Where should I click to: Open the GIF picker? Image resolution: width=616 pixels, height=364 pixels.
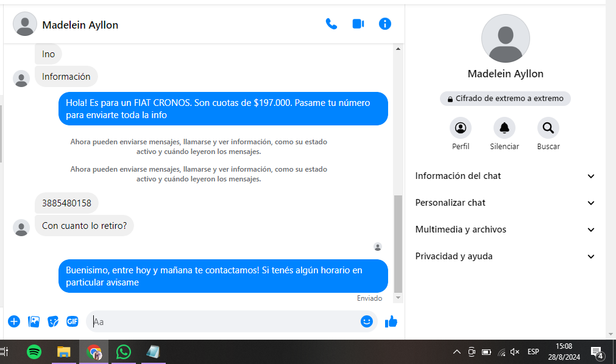[72, 321]
